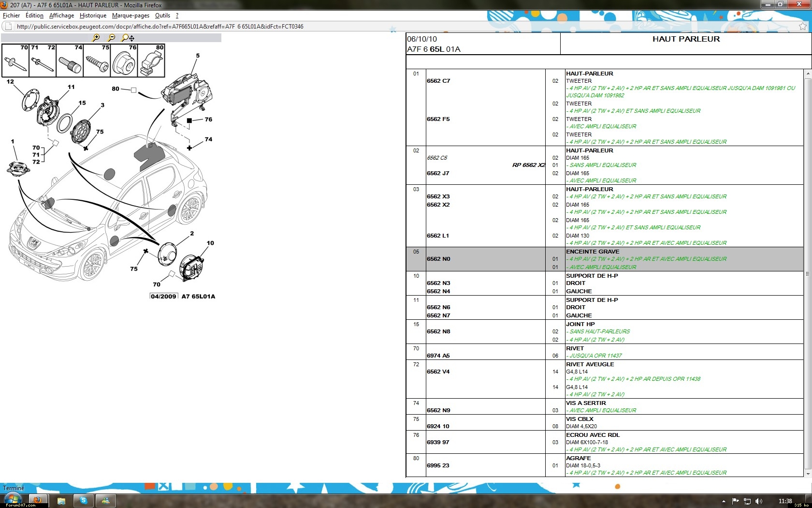812x508 pixels.
Task: Select part number 6562 C7
Action: (x=438, y=81)
